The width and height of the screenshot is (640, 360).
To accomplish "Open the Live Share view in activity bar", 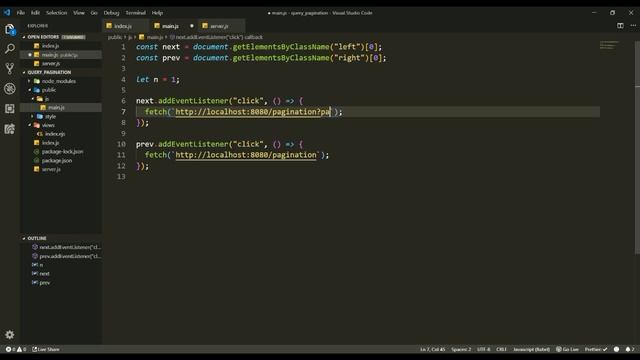I will click(x=10, y=129).
